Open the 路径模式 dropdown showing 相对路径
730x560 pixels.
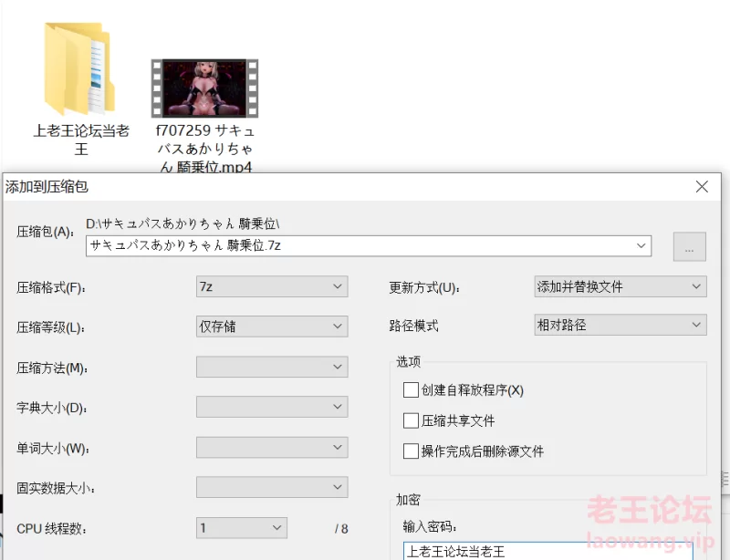[x=620, y=325]
